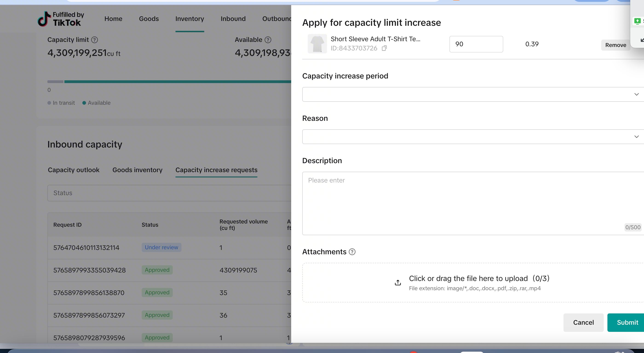
Task: Click the upload arrow icon
Action: click(398, 283)
